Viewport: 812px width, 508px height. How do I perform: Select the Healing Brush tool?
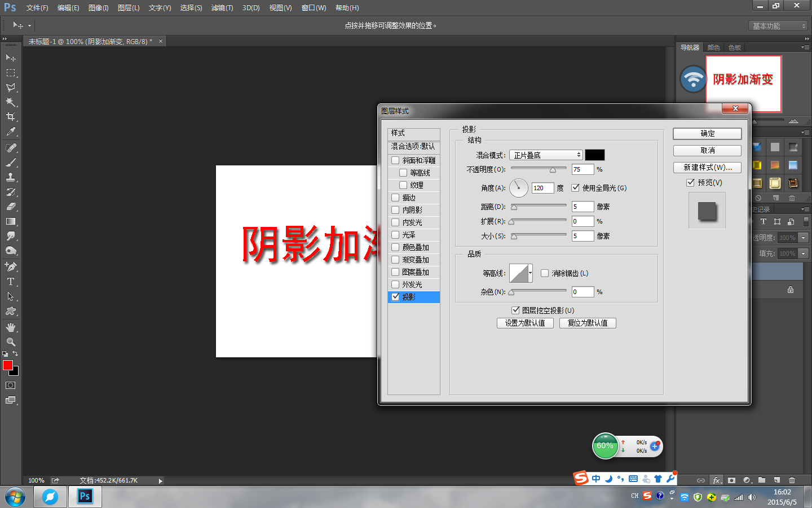[11, 148]
